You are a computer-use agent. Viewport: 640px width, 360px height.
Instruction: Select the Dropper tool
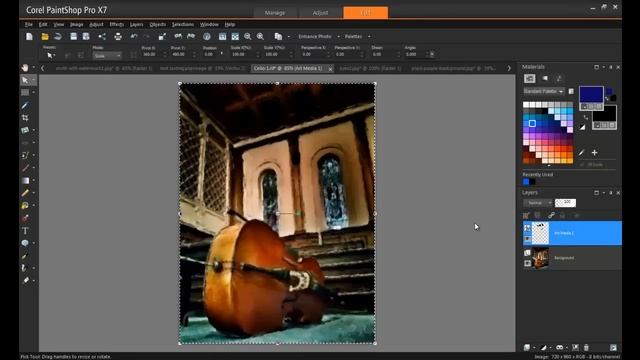tap(25, 105)
